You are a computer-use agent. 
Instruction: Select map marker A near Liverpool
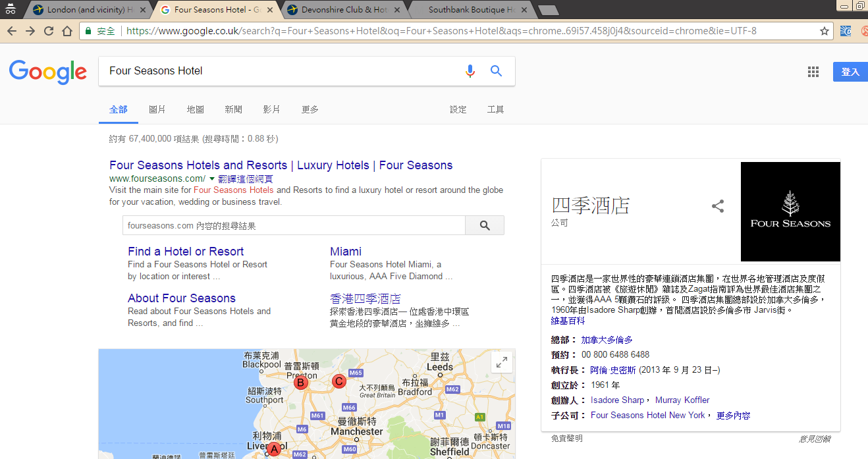273,449
